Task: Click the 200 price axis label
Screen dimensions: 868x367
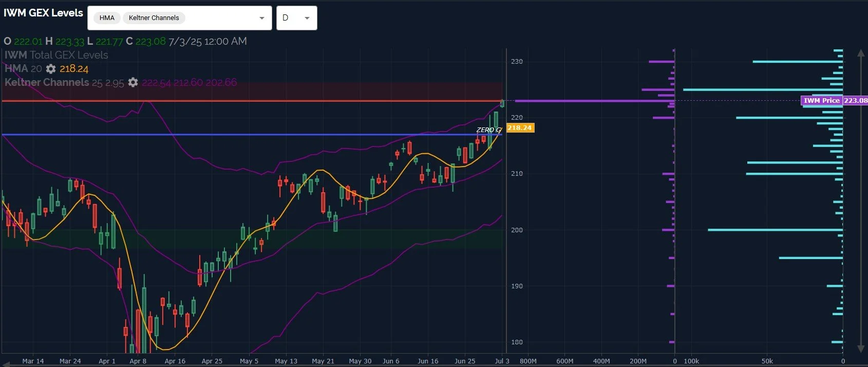Action: (x=517, y=230)
